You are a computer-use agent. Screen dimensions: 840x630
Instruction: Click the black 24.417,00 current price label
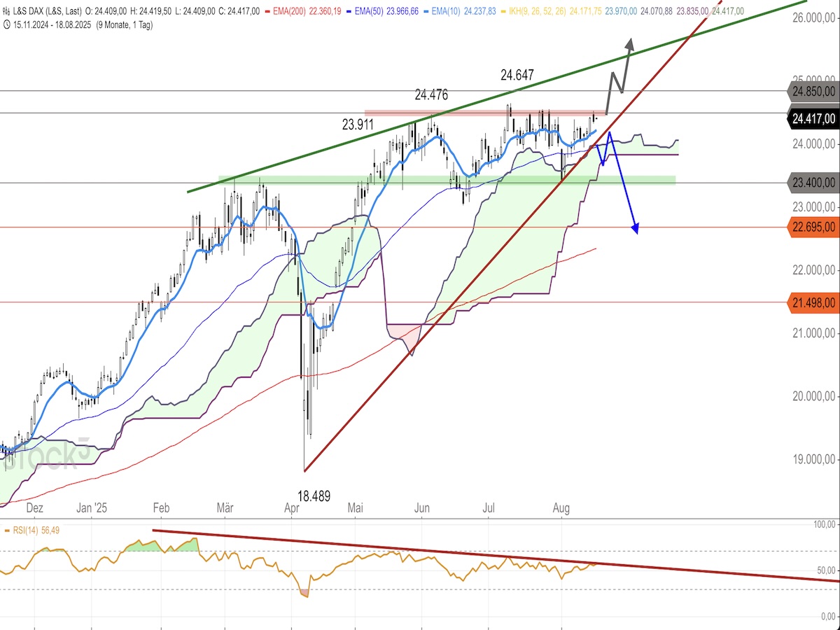pos(813,119)
